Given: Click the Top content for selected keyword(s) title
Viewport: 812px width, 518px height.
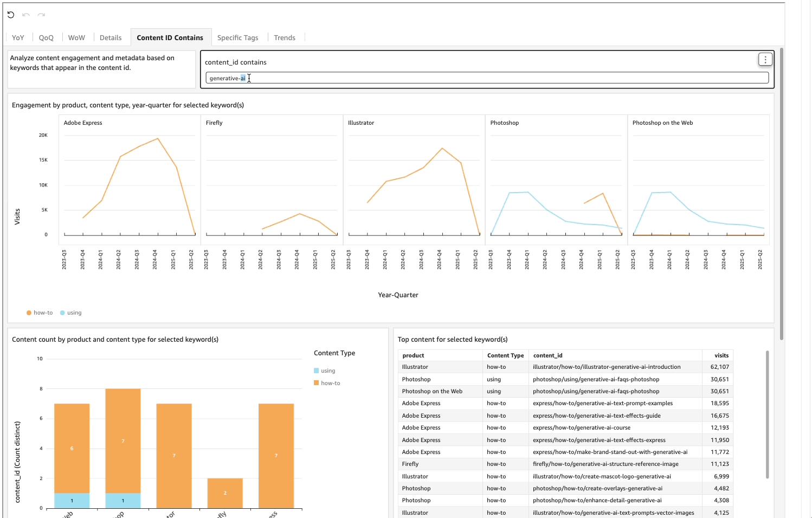Looking at the screenshot, I should tap(453, 340).
